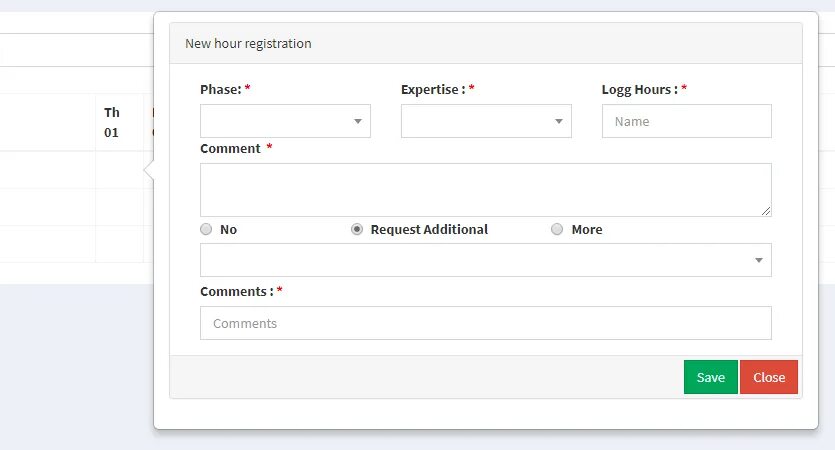Select the first grid cell under Th 01
Screen dimensions: 835x450
pyautogui.click(x=120, y=170)
